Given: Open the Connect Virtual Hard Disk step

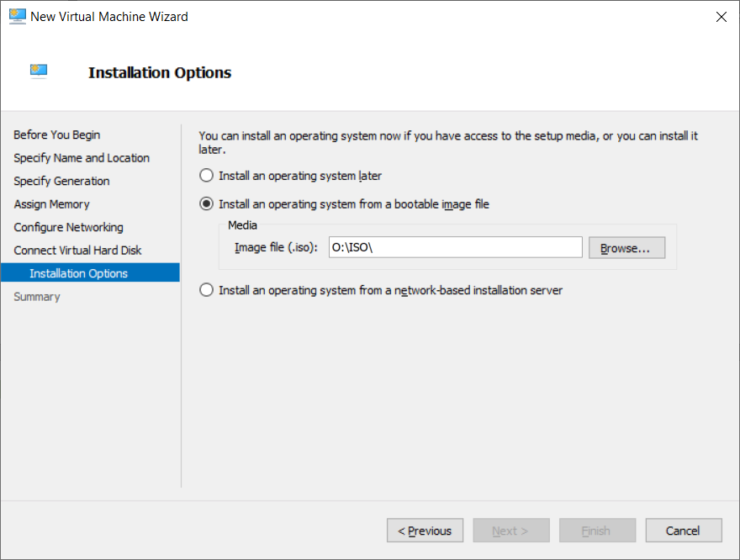Looking at the screenshot, I should (x=77, y=251).
